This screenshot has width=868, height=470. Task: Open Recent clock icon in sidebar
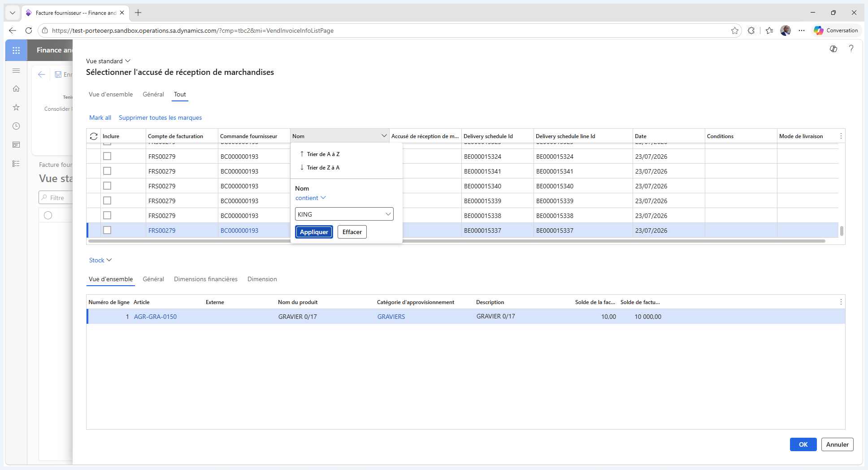(x=16, y=126)
